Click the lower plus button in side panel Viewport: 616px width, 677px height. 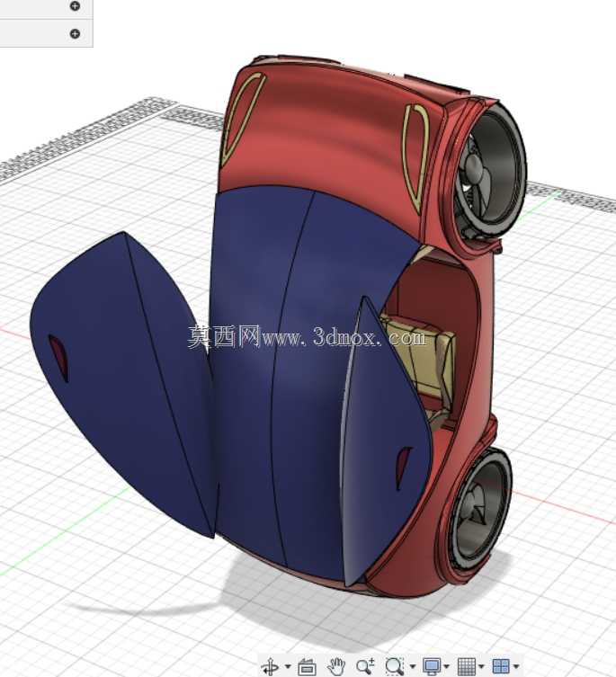tap(75, 33)
